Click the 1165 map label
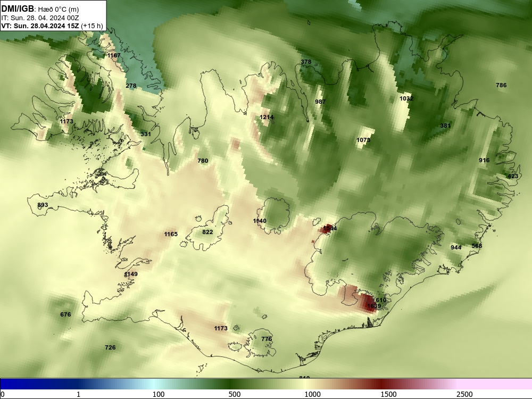The width and height of the screenshot is (532, 399). (171, 235)
